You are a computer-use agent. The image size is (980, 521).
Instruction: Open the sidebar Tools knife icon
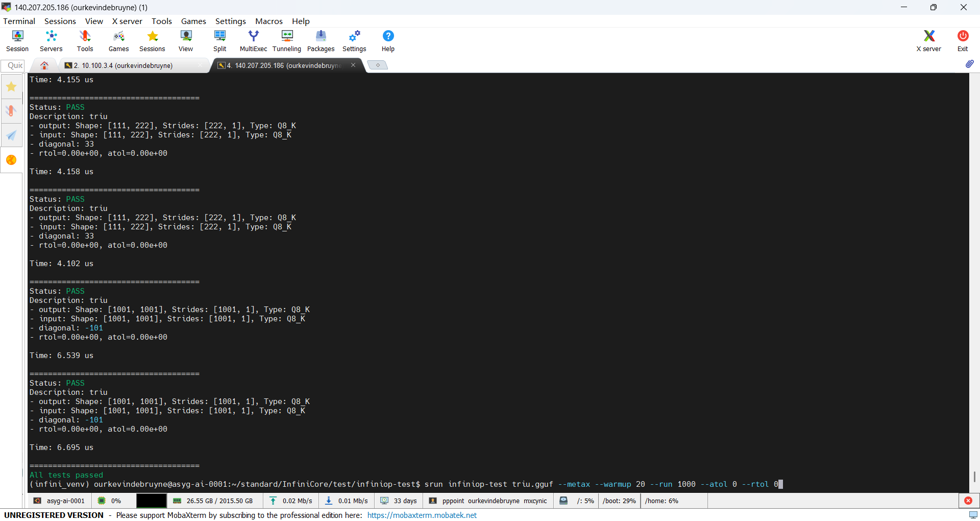tap(11, 111)
